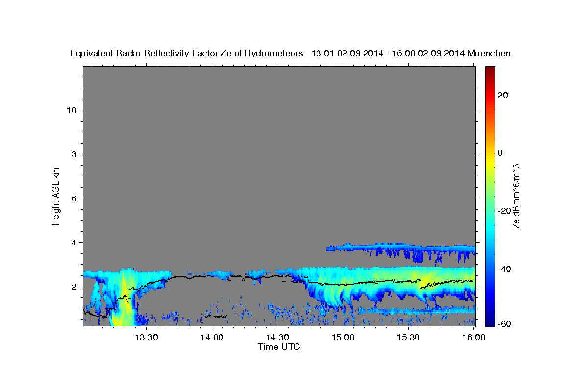This screenshot has width=588, height=392.
Task: Click the x-axis tick label '15:00'
Action: coord(343,338)
